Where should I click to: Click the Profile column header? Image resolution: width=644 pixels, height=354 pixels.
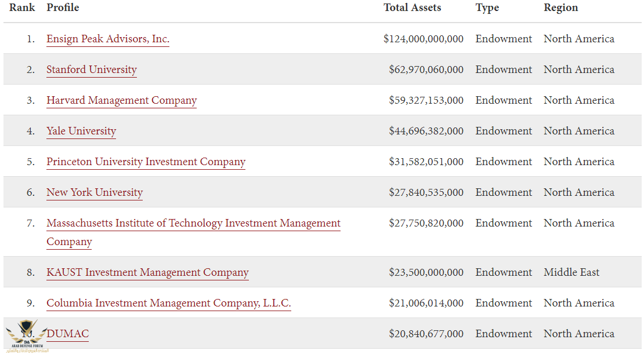(63, 8)
